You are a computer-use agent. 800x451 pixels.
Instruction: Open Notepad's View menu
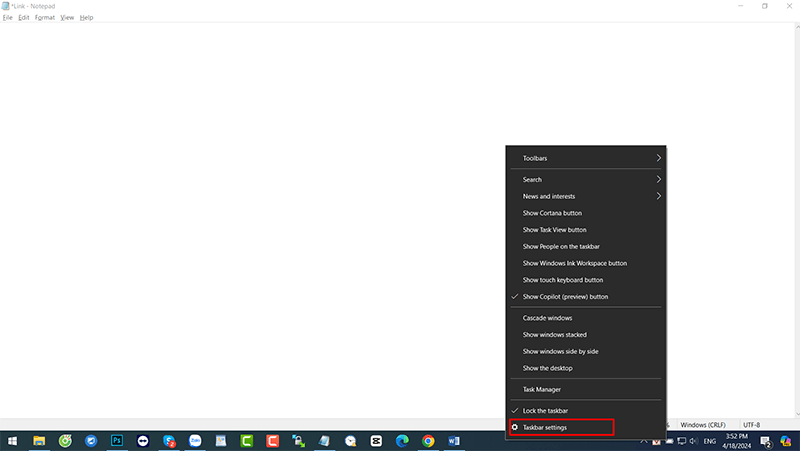pyautogui.click(x=67, y=17)
